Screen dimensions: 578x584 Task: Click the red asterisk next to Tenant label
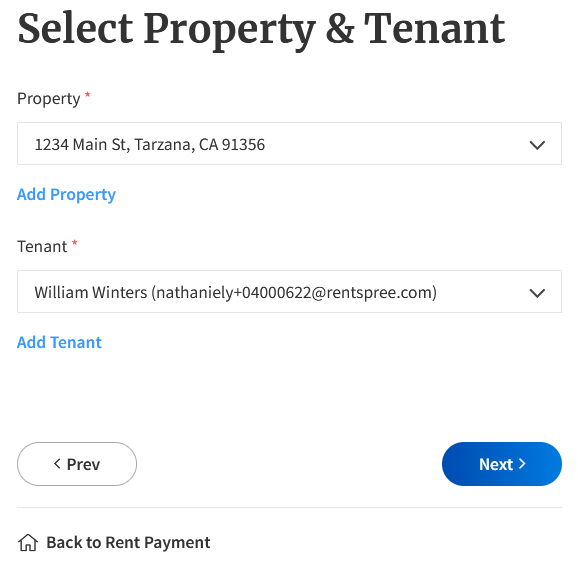pos(74,243)
